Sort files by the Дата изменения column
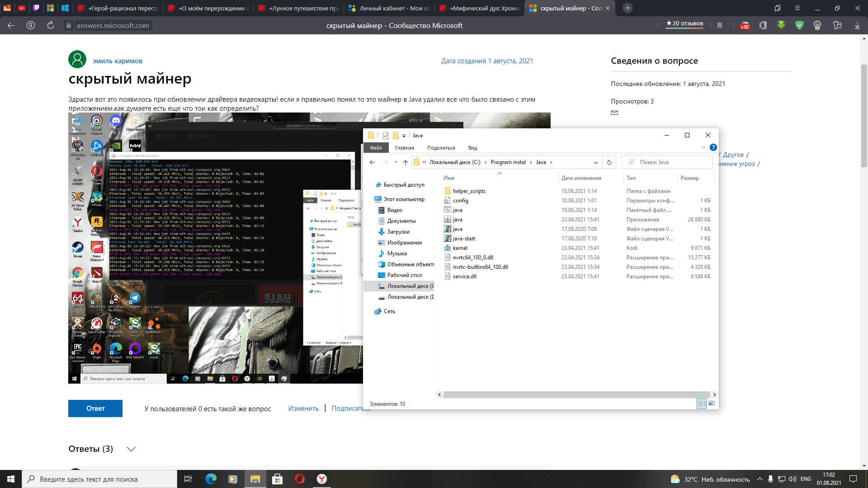Image resolution: width=868 pixels, height=488 pixels. (581, 178)
